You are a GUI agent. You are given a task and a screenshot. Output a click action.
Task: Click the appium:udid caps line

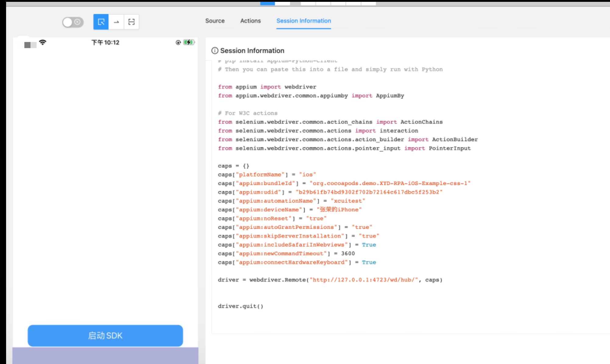click(x=330, y=192)
